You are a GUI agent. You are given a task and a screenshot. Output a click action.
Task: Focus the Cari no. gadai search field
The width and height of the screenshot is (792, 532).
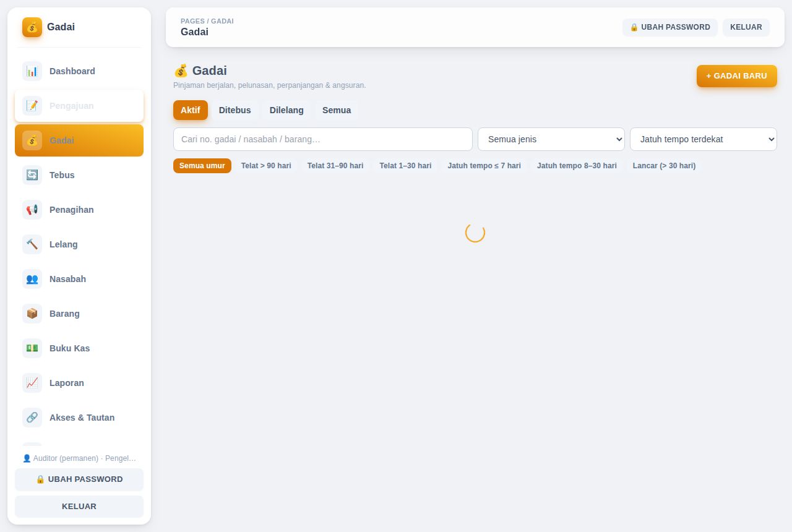click(323, 139)
